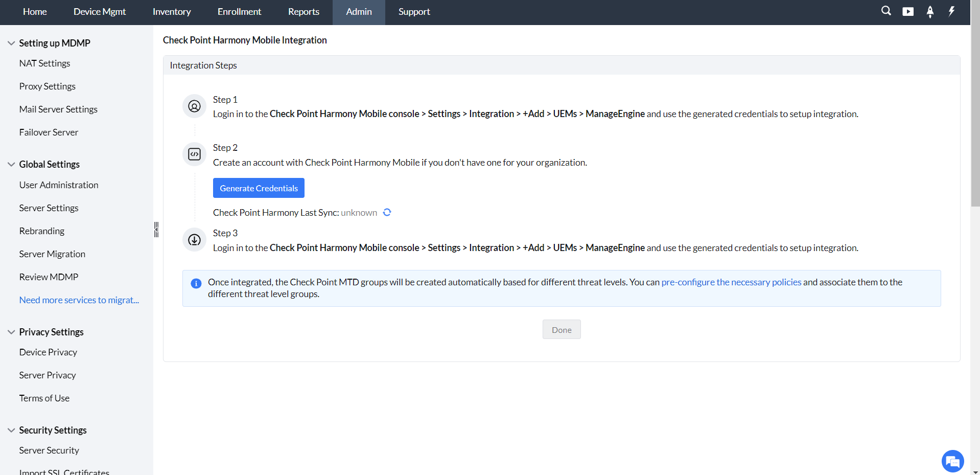Viewport: 980px width, 475px height.
Task: Click the lightning bolt quick actions icon
Action: pyautogui.click(x=951, y=11)
